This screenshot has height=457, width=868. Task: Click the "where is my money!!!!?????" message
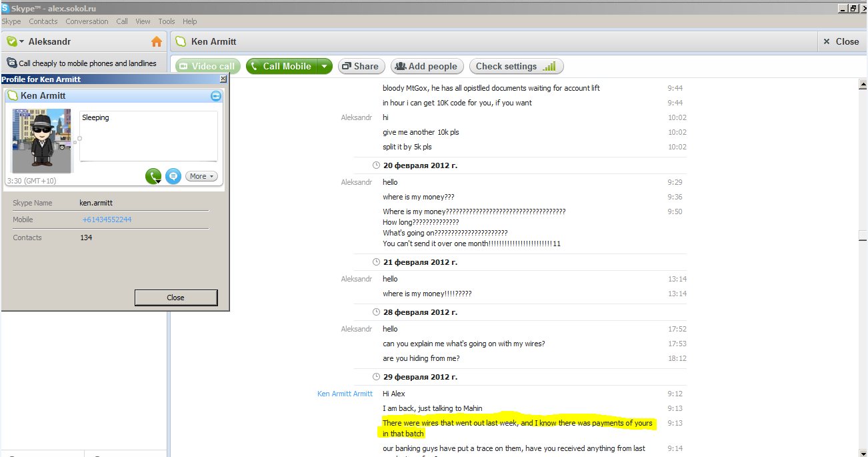pyautogui.click(x=427, y=294)
